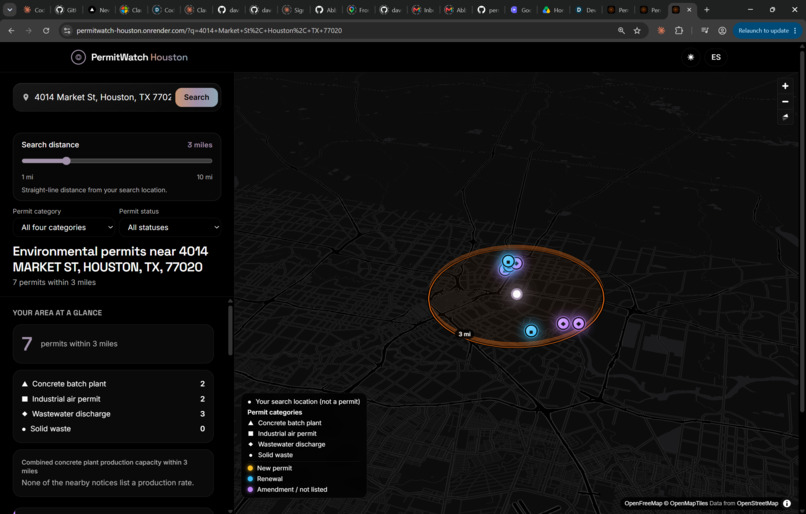806x514 pixels.
Task: Click the PermitWatch Houston logo icon
Action: click(x=78, y=57)
